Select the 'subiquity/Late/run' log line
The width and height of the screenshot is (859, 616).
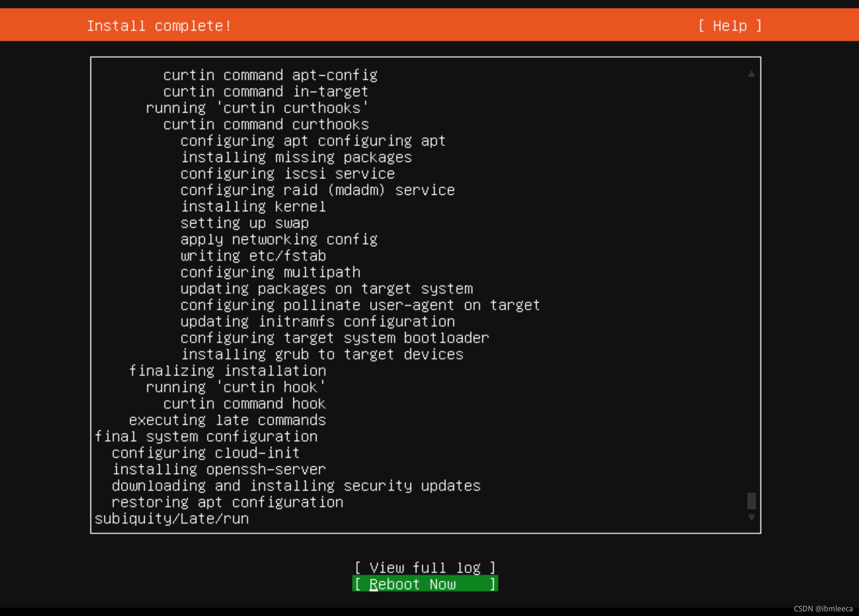pyautogui.click(x=172, y=519)
